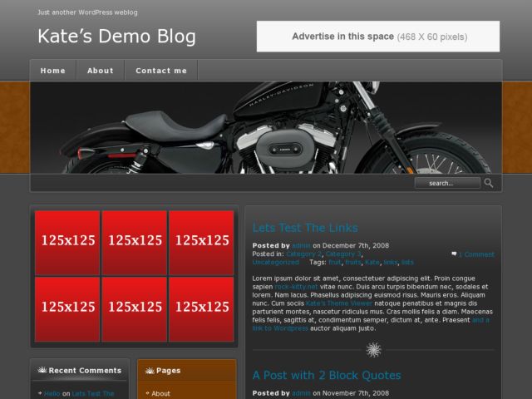The width and height of the screenshot is (532, 399).
Task: Open the Home menu tab
Action: click(53, 71)
